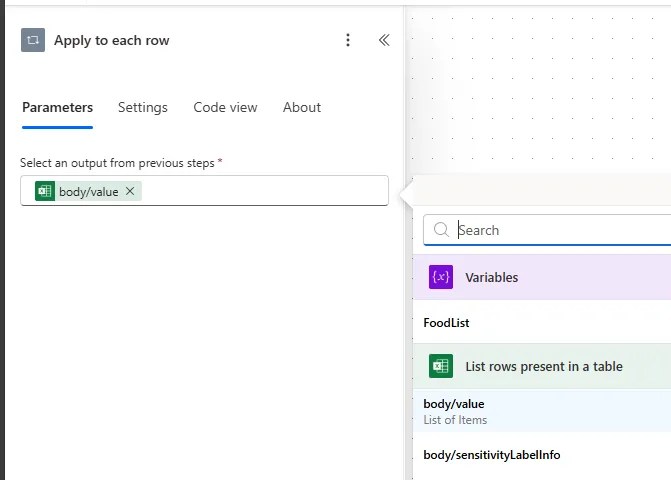Remove the body/value token with X
671x480 pixels.
(130, 191)
